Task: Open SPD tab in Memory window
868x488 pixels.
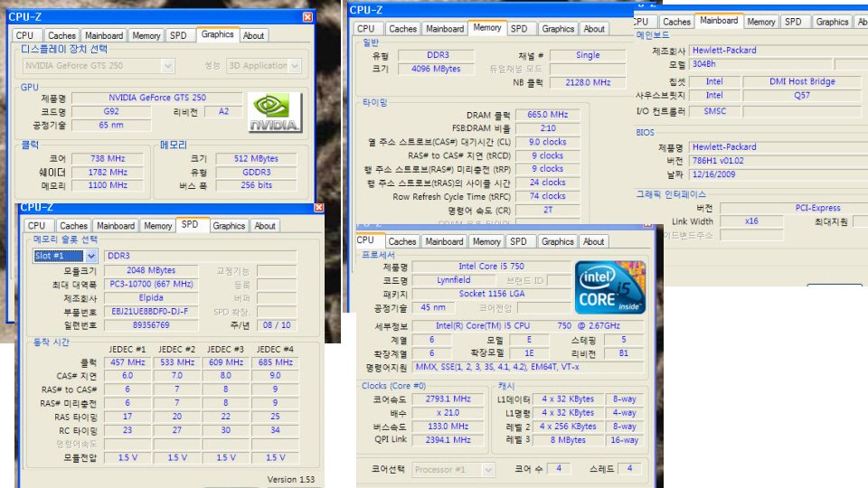Action: (x=519, y=29)
